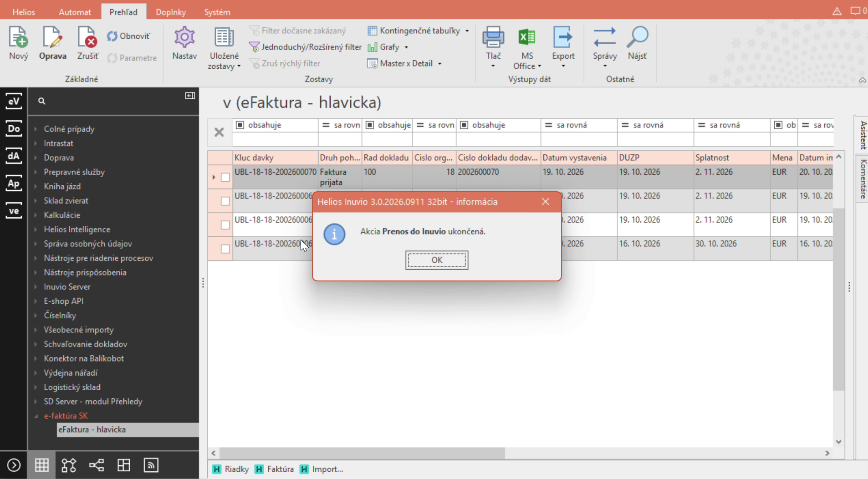Click the Nový document icon
The image size is (868, 479).
point(18,38)
